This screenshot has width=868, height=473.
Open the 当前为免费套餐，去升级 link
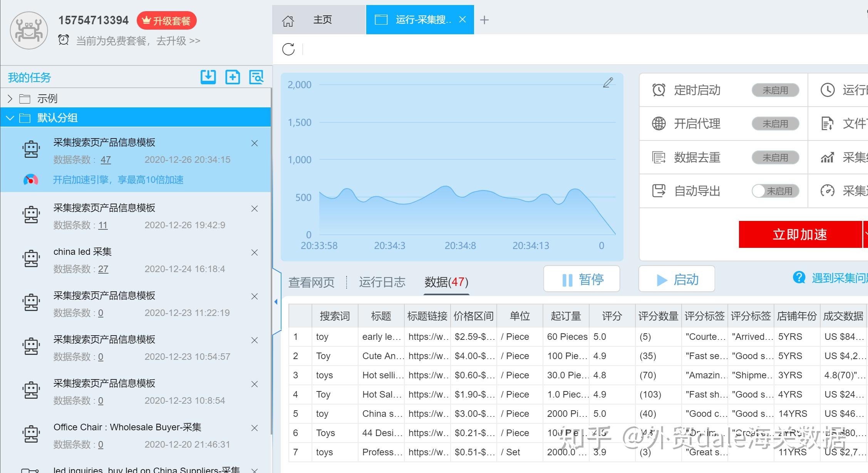click(x=138, y=40)
